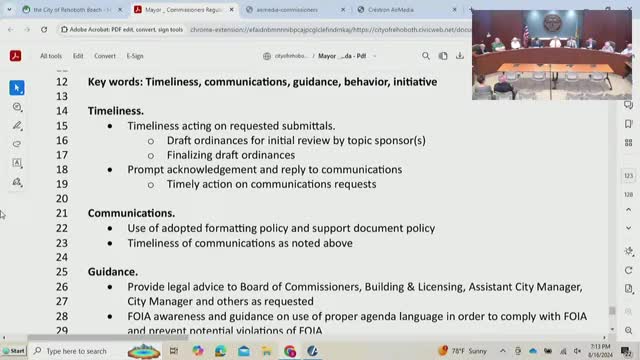Go to next page with down chevron
Image resolution: width=640 pixels, height=360 pixels.
pos(629,228)
